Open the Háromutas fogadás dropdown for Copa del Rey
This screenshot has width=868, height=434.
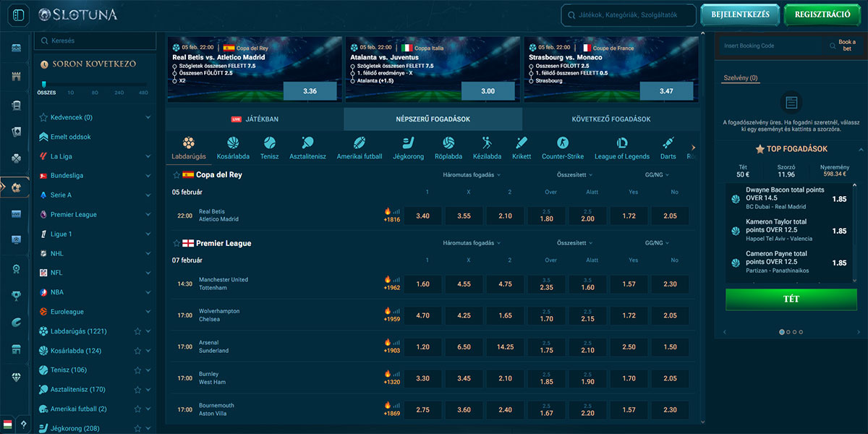[x=472, y=175]
